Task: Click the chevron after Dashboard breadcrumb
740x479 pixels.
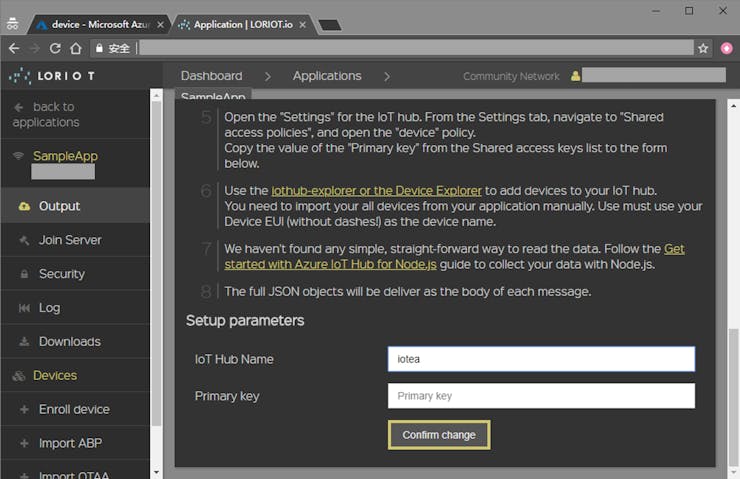Action: tap(268, 76)
